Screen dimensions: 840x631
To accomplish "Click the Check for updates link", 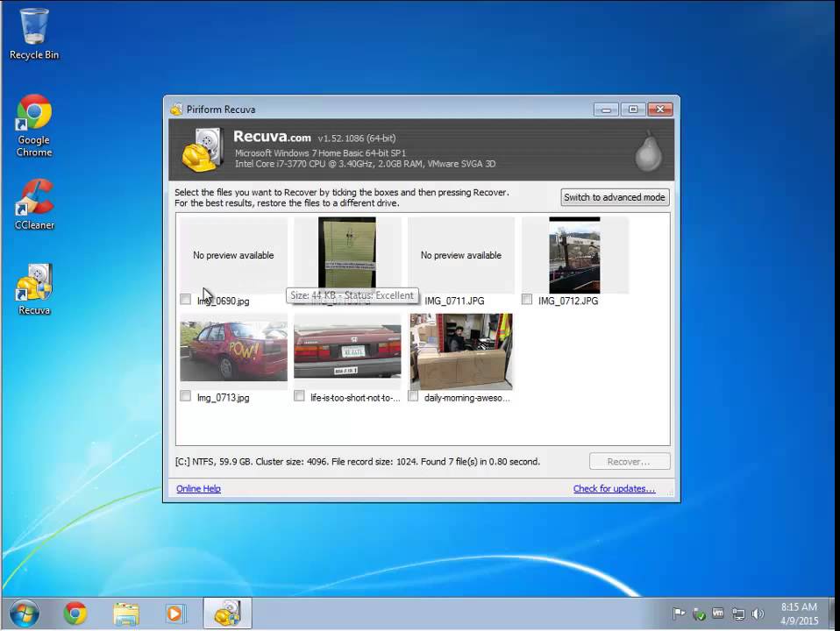I will 614,488.
